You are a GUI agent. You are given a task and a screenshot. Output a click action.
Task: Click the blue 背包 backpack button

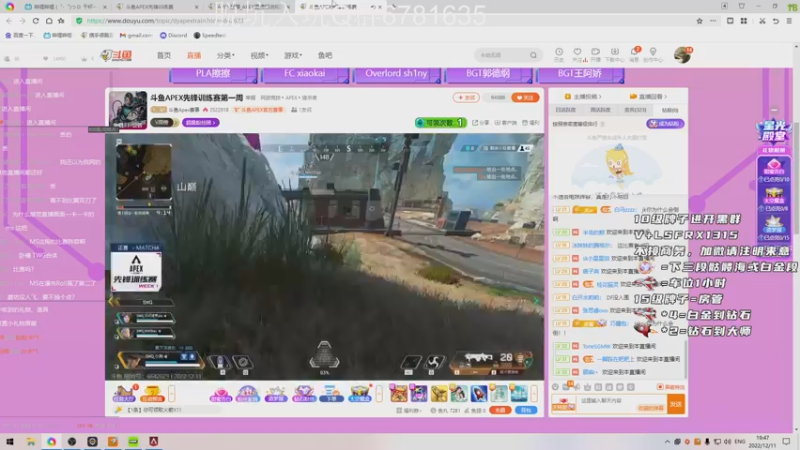point(526,410)
